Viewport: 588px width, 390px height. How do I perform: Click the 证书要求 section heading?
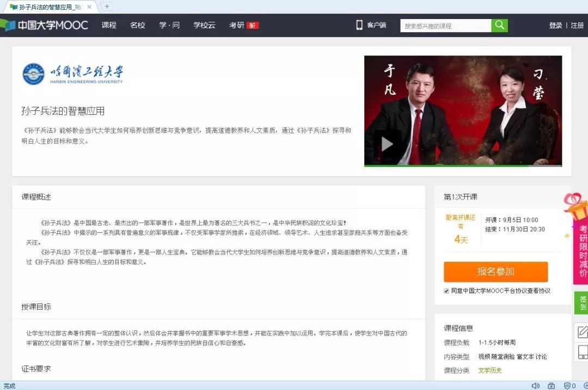point(36,369)
